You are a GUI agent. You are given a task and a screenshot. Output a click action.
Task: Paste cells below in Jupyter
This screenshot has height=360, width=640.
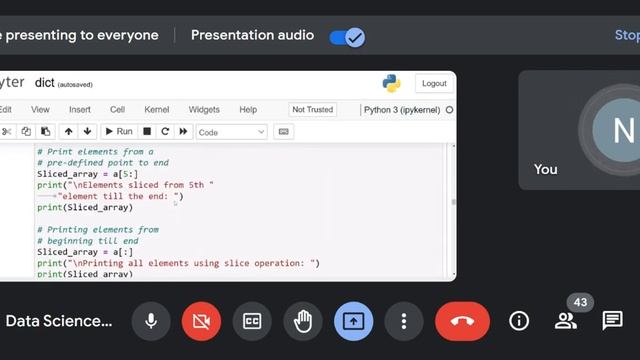pos(45,131)
